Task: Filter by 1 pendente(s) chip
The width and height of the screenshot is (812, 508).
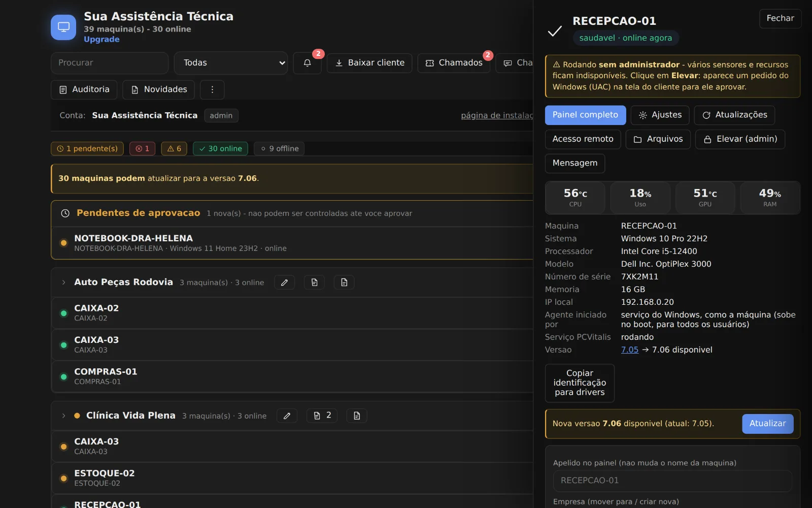Action: pyautogui.click(x=87, y=148)
